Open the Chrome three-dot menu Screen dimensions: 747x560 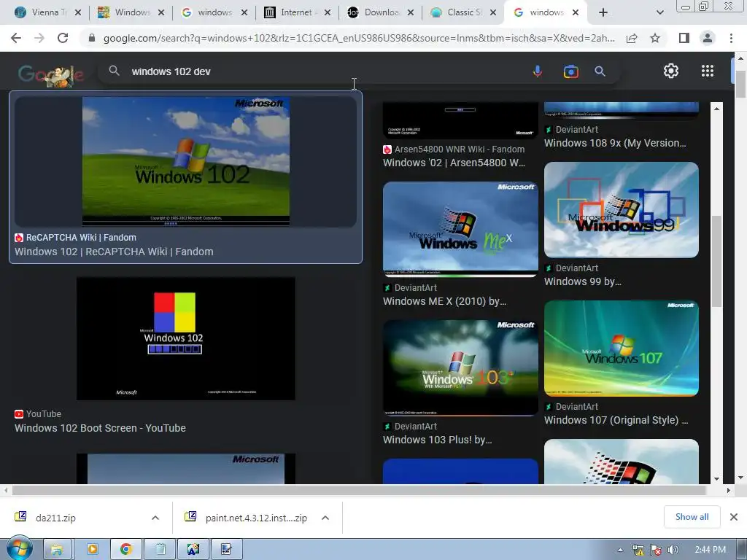coord(731,38)
